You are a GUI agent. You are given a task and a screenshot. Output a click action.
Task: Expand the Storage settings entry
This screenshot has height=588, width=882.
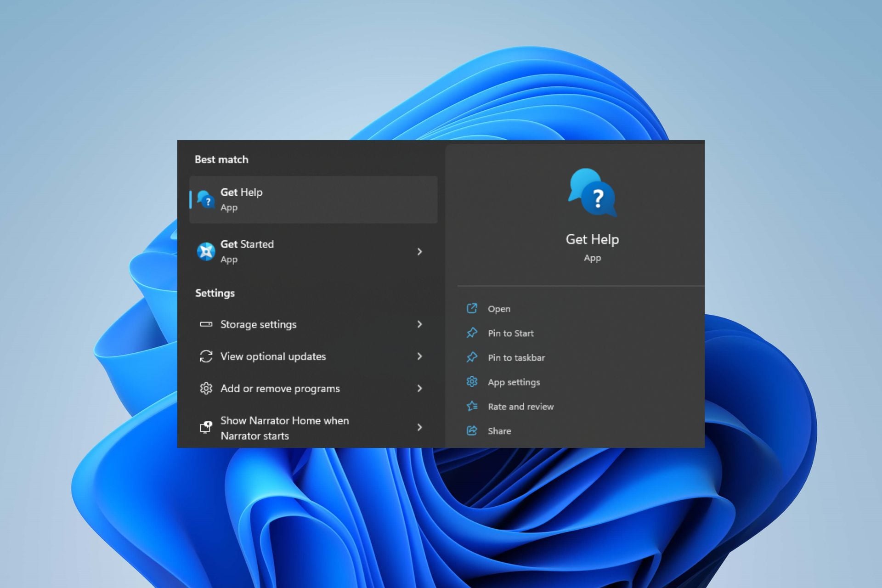419,324
